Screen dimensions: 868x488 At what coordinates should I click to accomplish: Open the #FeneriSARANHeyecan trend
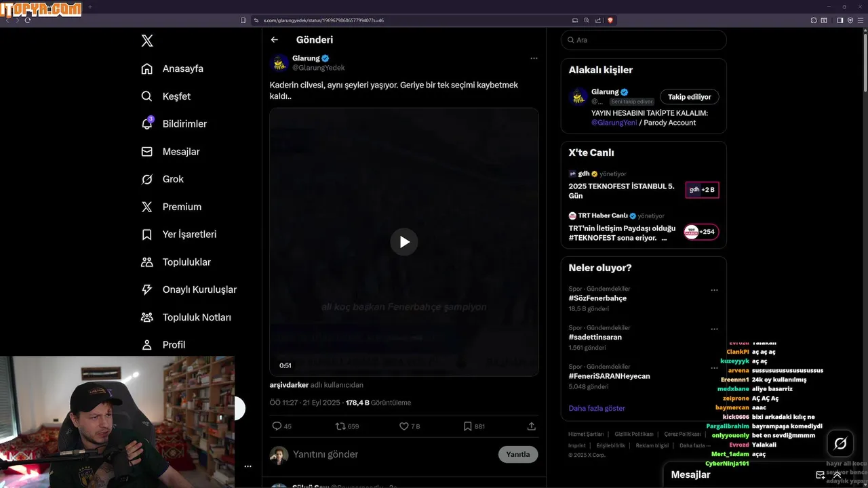610,376
